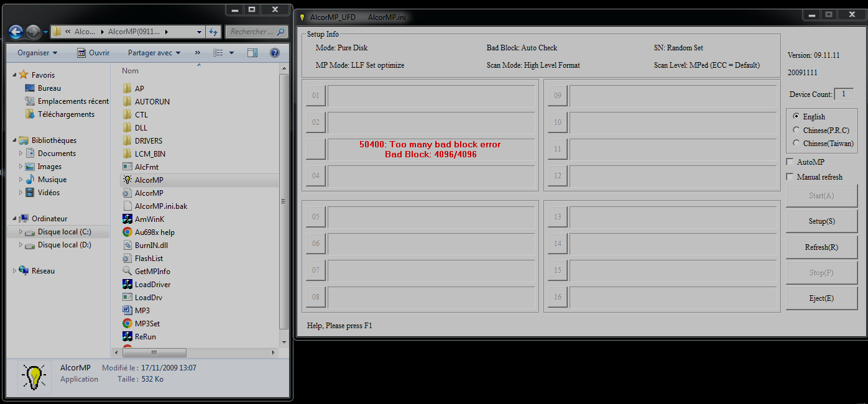Refresh the Explorer address bar location
The height and width of the screenshot is (404, 868).
pyautogui.click(x=213, y=32)
